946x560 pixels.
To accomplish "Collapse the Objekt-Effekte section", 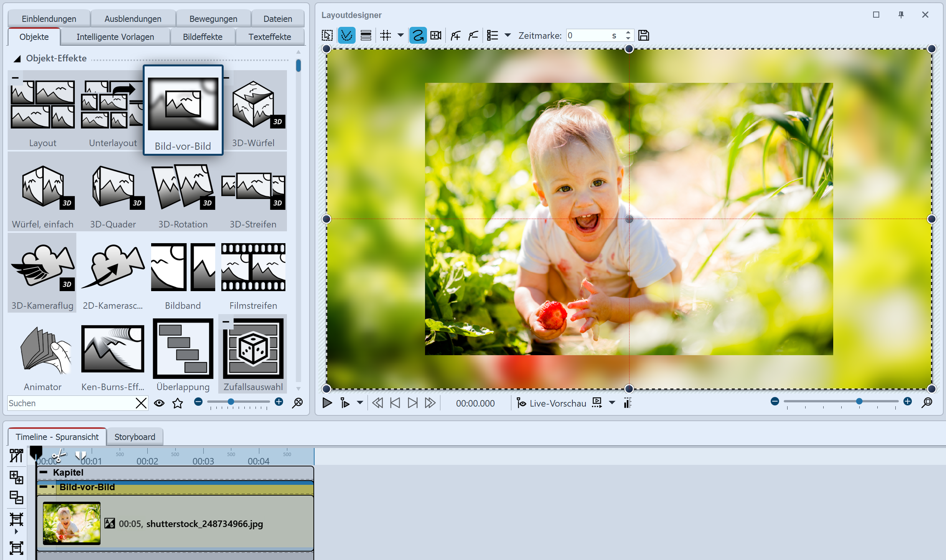I will tap(17, 59).
